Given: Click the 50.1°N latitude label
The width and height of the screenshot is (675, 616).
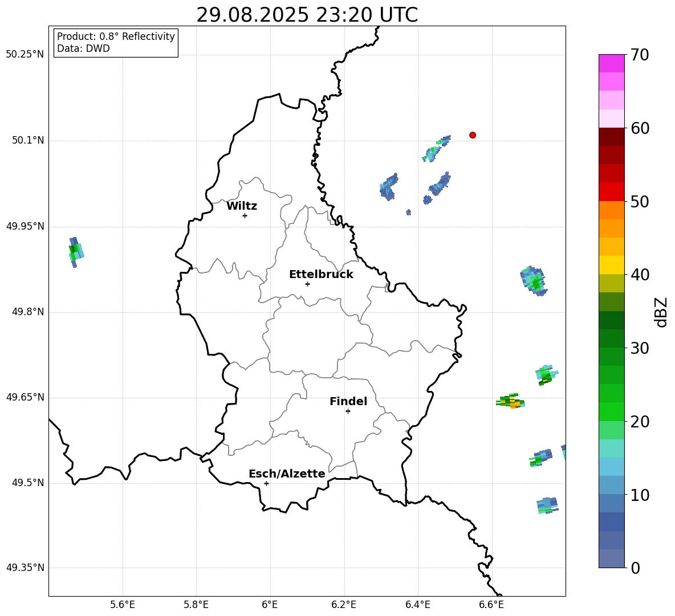Looking at the screenshot, I should [x=28, y=140].
